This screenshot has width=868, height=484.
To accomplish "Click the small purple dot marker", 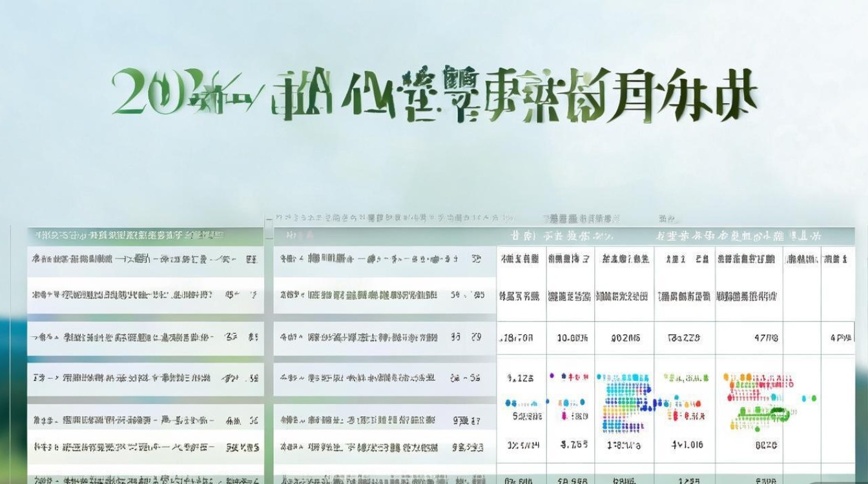I will (x=552, y=375).
